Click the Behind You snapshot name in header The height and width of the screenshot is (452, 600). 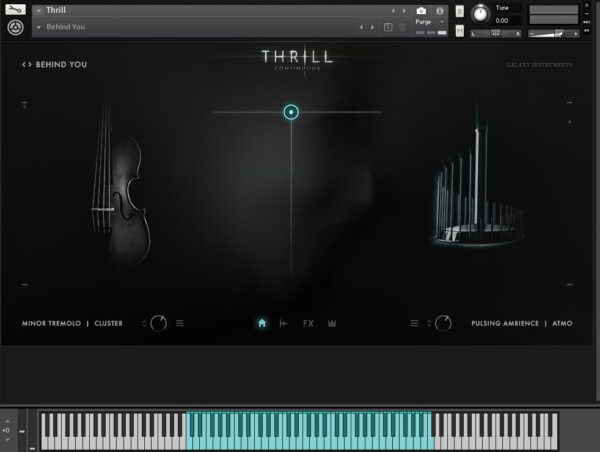[x=65, y=27]
